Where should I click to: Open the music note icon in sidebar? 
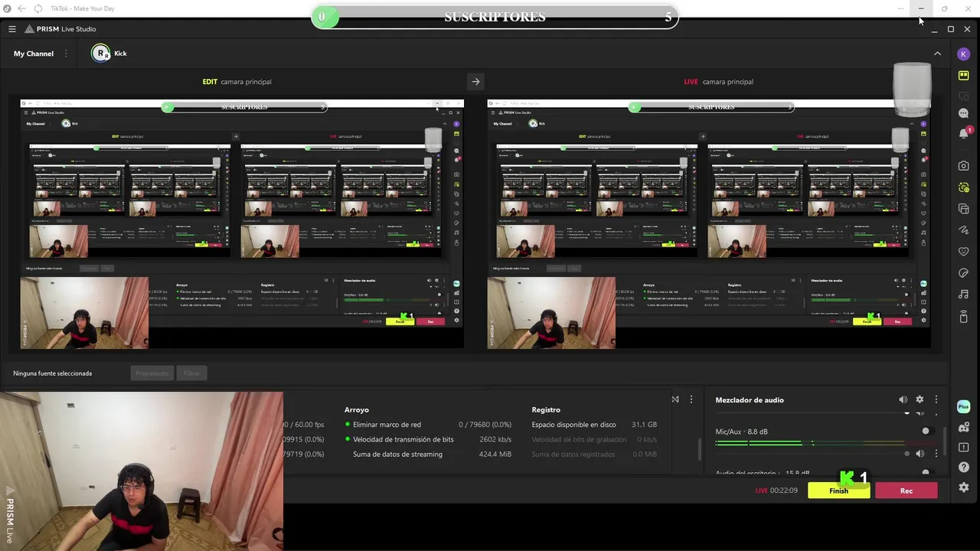pos(963,294)
